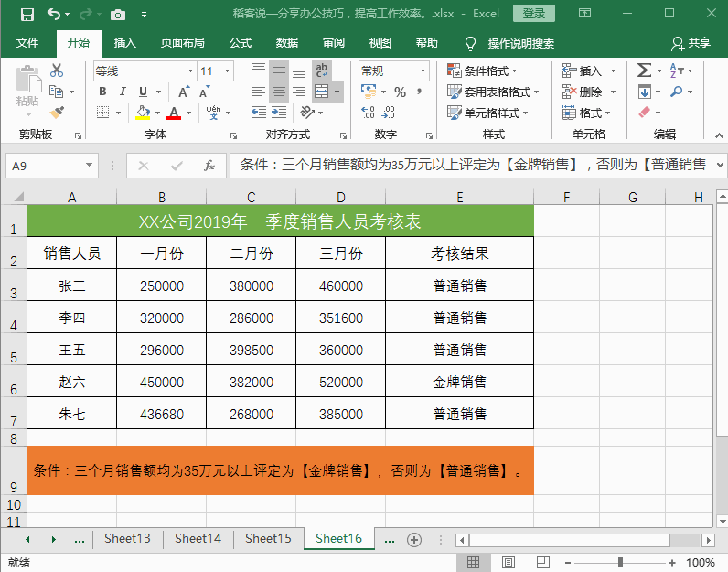Toggle wrap text option
The height and width of the screenshot is (572, 728).
[x=321, y=70]
